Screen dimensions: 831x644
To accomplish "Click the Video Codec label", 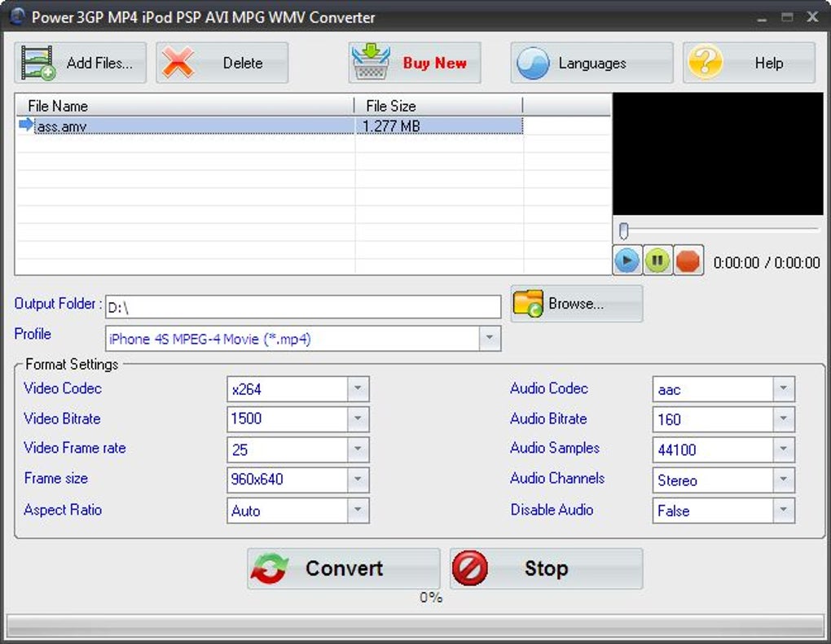I will coord(63,388).
